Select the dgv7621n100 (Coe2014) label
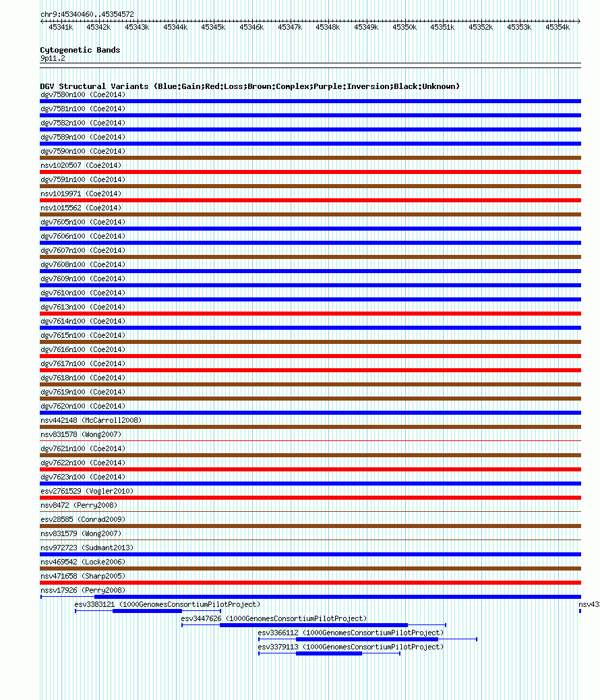Screen dimensions: 600x700 click(x=83, y=448)
